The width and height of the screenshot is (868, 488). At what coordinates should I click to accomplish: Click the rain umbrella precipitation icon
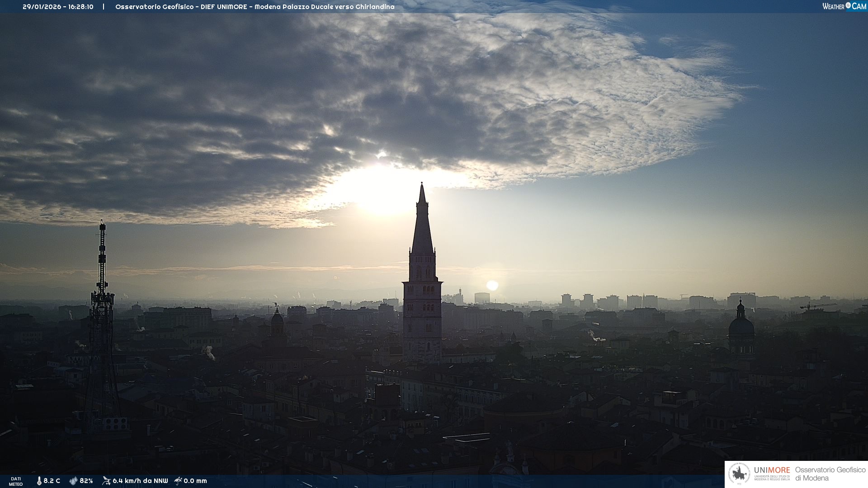point(178,481)
